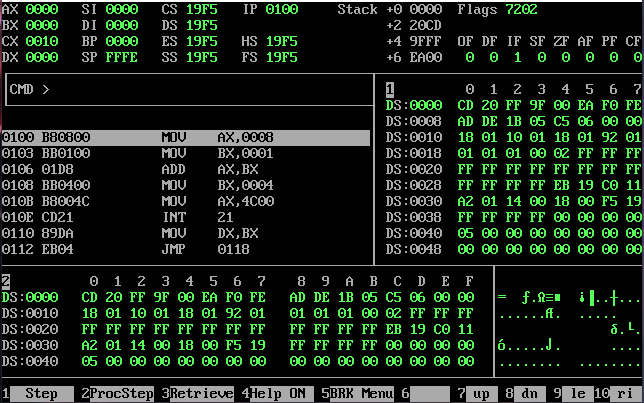Click the DI register value
This screenshot has width=644, height=403.
pos(122,25)
